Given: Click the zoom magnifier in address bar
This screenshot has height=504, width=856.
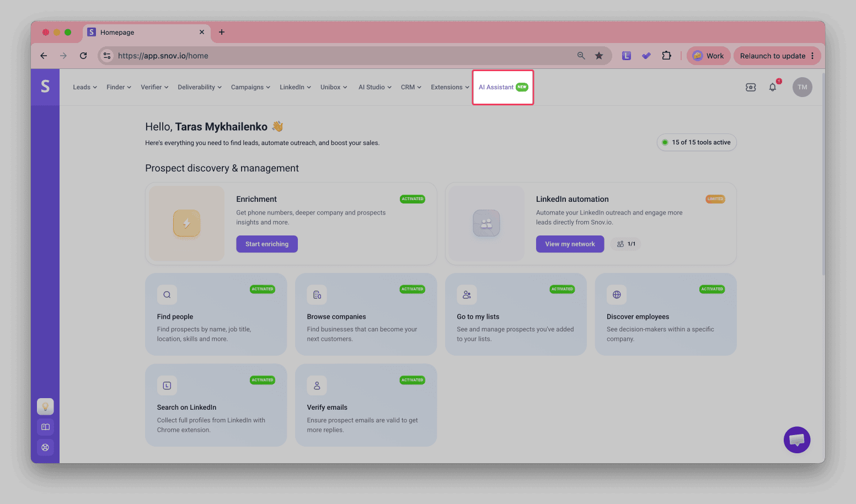Looking at the screenshot, I should tap(581, 56).
